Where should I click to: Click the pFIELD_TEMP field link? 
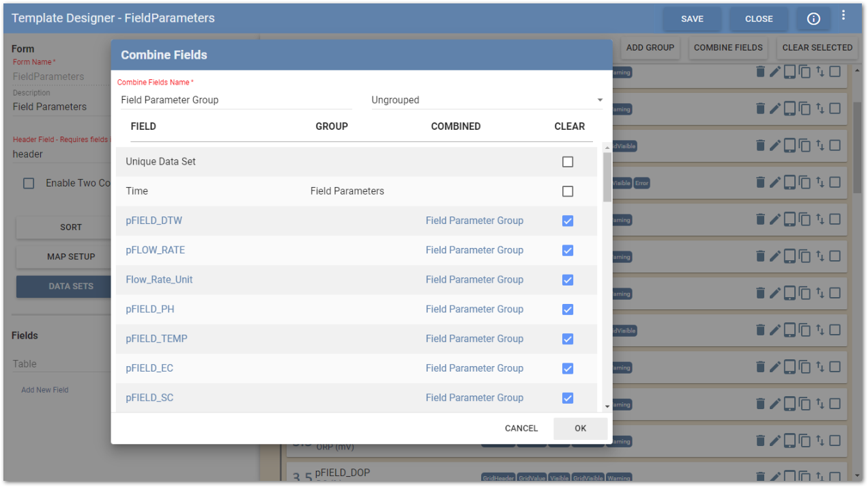(x=156, y=338)
